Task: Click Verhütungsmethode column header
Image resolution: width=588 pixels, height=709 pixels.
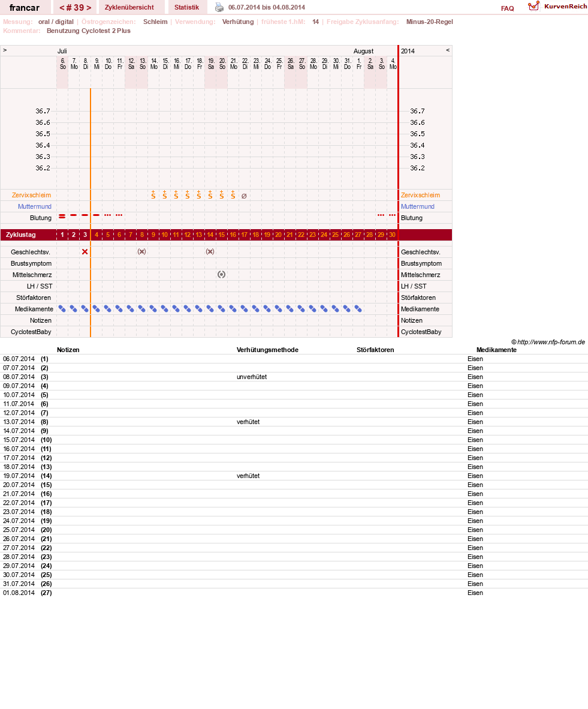Action: pos(267,350)
